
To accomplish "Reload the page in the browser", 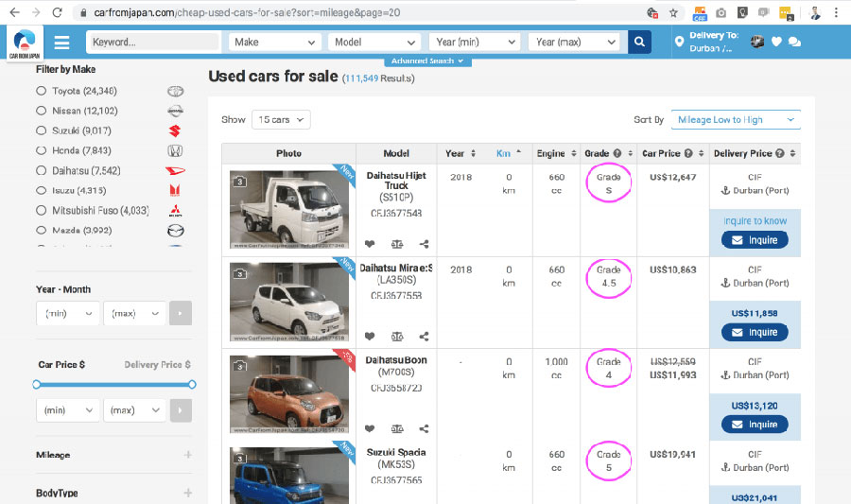I will [x=58, y=13].
